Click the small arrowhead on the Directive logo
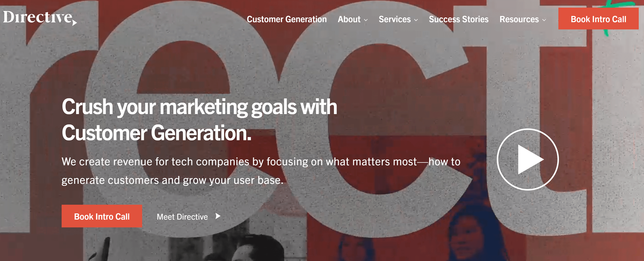Image resolution: width=644 pixels, height=261 pixels. [74, 23]
